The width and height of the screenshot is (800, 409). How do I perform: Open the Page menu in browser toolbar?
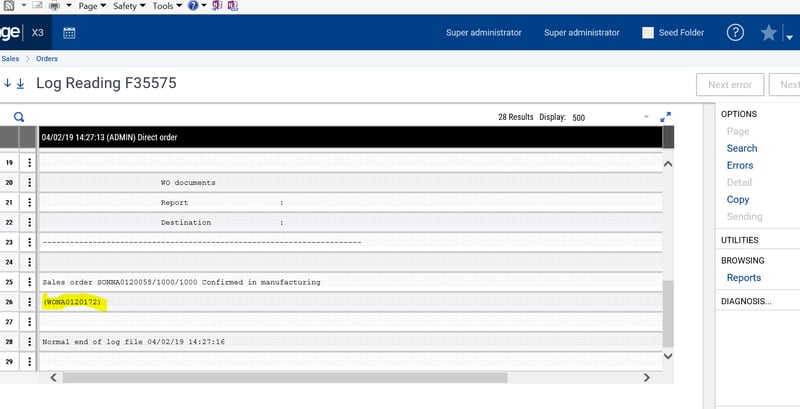click(x=90, y=6)
